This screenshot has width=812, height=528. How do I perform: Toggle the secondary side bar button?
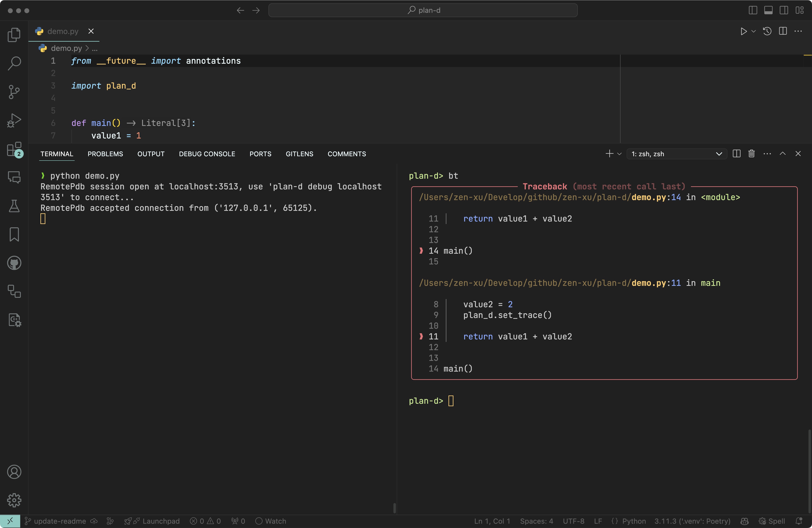point(784,10)
